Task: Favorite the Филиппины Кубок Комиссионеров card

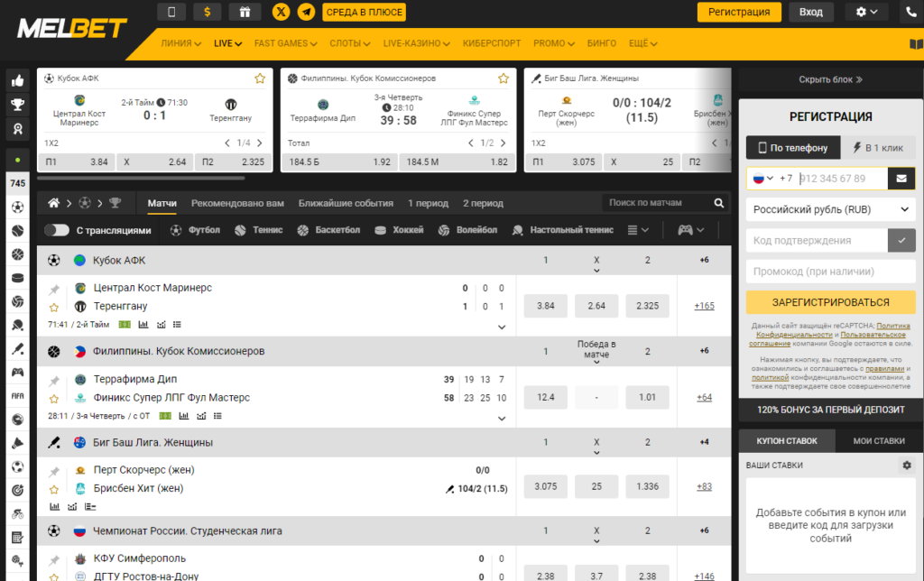Action: coord(504,78)
